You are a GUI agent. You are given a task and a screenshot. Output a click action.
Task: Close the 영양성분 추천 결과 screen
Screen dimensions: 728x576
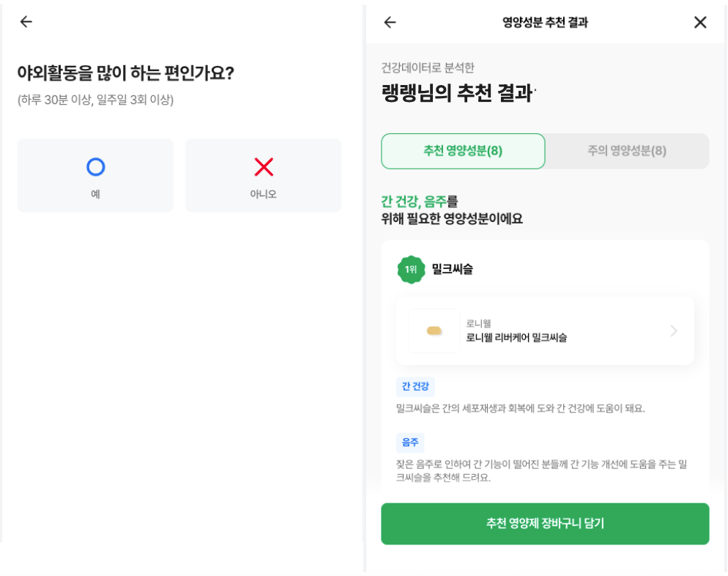tap(700, 22)
